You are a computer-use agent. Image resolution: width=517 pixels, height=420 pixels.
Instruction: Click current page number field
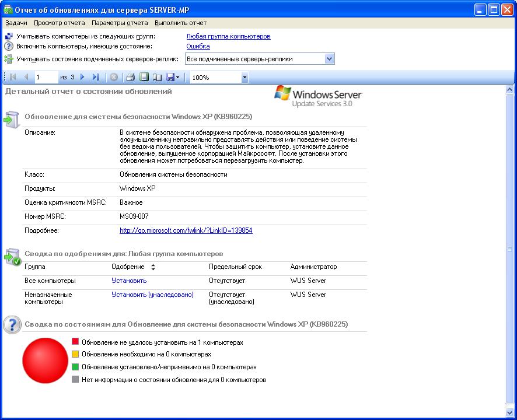[46, 77]
